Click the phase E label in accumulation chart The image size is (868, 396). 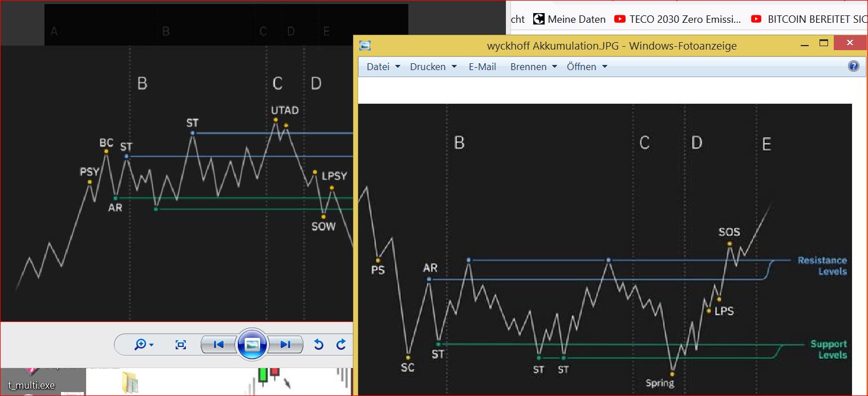point(766,145)
